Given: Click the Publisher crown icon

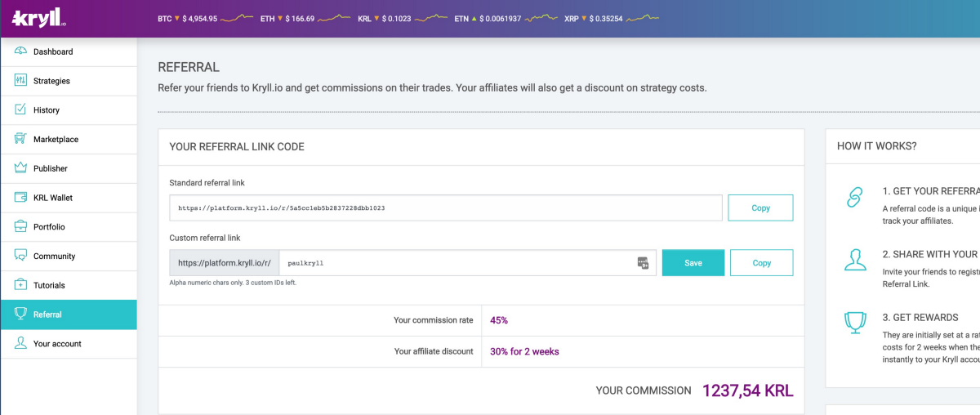Looking at the screenshot, I should [20, 168].
